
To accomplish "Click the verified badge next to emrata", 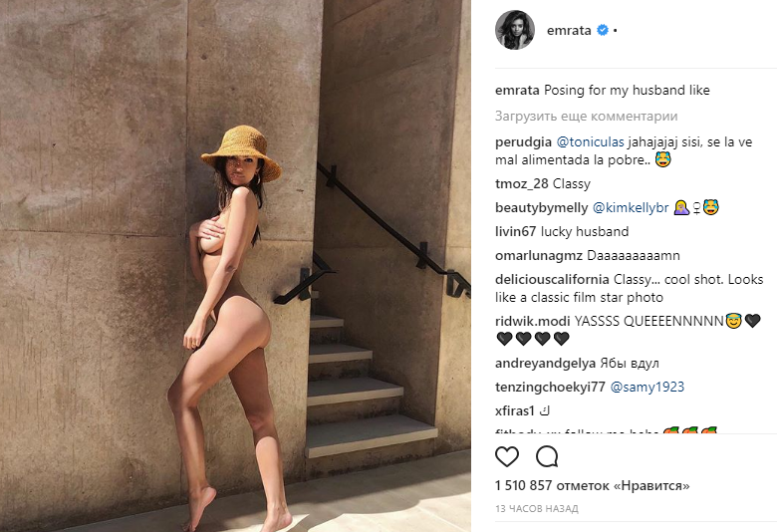I will point(603,30).
